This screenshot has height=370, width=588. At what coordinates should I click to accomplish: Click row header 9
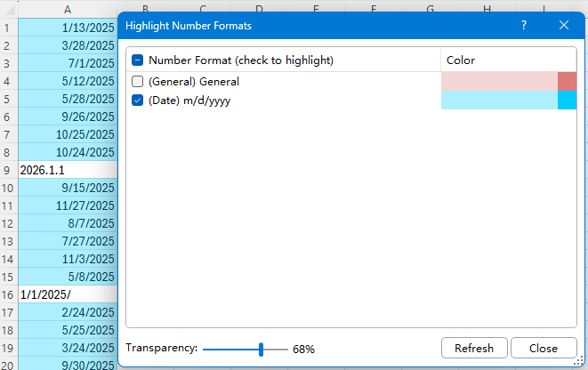tap(8, 169)
